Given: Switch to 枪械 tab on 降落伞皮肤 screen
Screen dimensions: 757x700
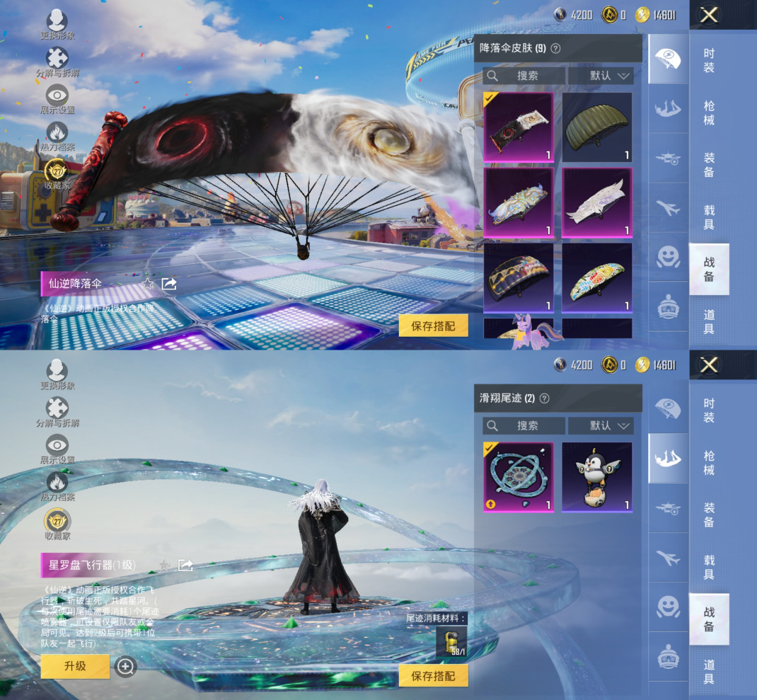Looking at the screenshot, I should [x=709, y=113].
